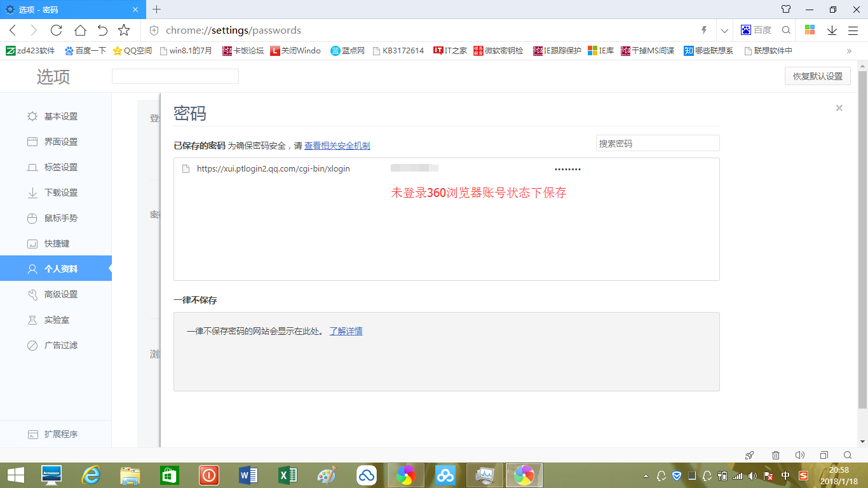Switch to the 个人资料 sidebar section

[x=56, y=268]
